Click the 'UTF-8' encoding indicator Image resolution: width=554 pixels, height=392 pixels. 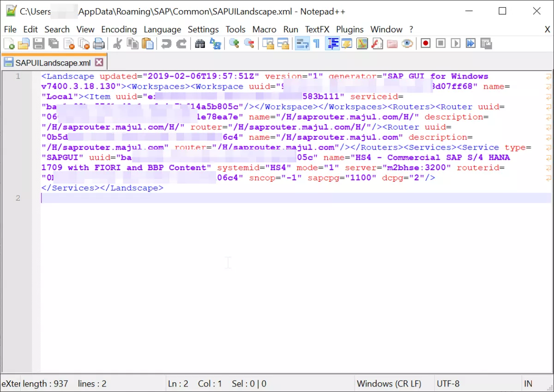point(448,384)
